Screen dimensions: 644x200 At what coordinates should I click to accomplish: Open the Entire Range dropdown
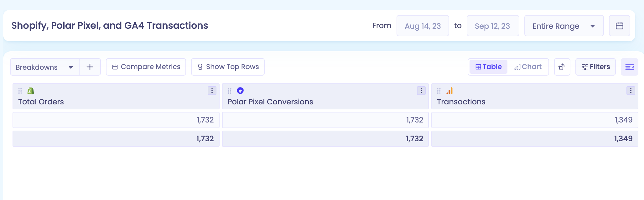(x=564, y=26)
